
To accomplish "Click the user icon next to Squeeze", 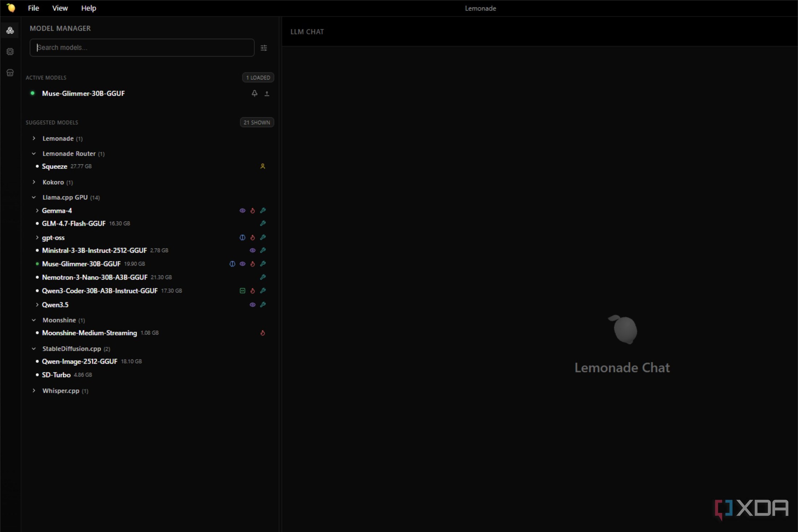I will 263,166.
